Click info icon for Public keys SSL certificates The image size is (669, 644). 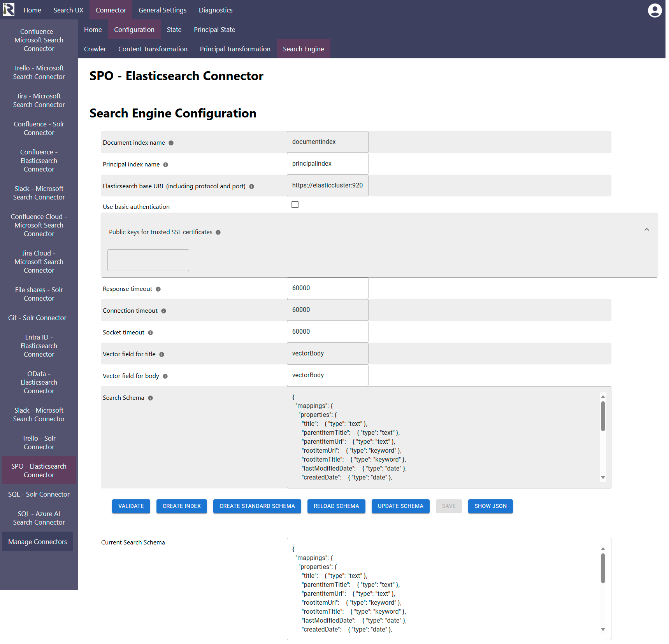[x=218, y=233]
